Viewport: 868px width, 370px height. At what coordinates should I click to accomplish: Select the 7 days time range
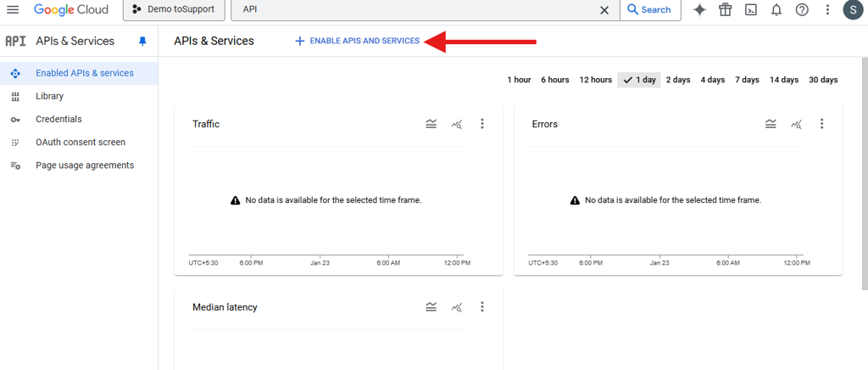pos(748,80)
